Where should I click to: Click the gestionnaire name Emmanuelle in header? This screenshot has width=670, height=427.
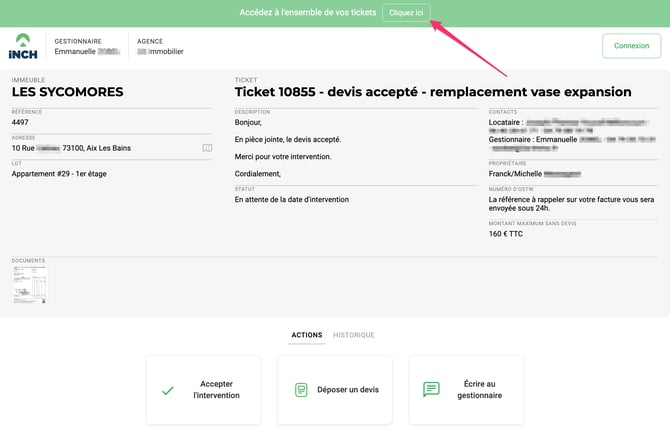point(88,51)
